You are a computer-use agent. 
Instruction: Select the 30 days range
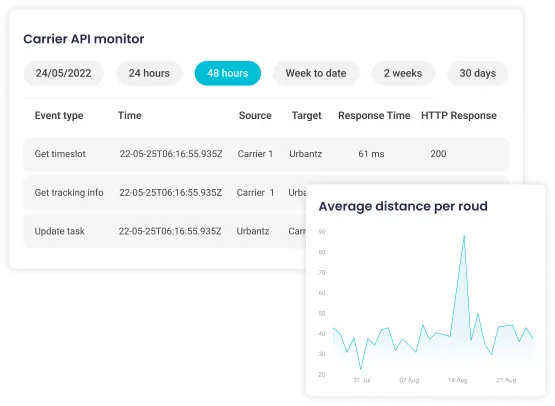click(x=477, y=73)
